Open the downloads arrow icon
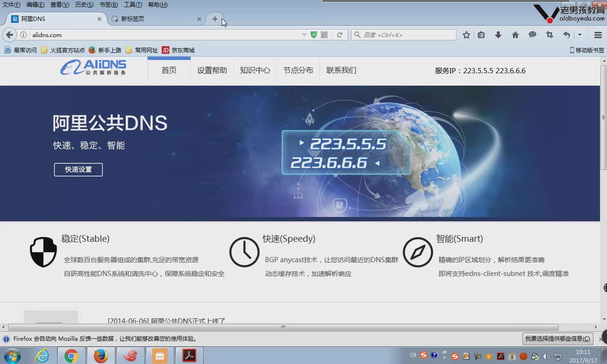Image resolution: width=607 pixels, height=364 pixels. pos(498,35)
